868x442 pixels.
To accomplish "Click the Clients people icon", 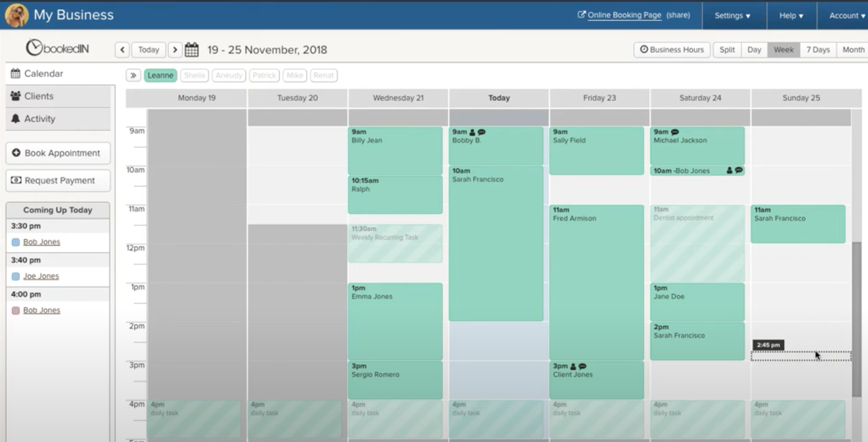I will point(15,96).
